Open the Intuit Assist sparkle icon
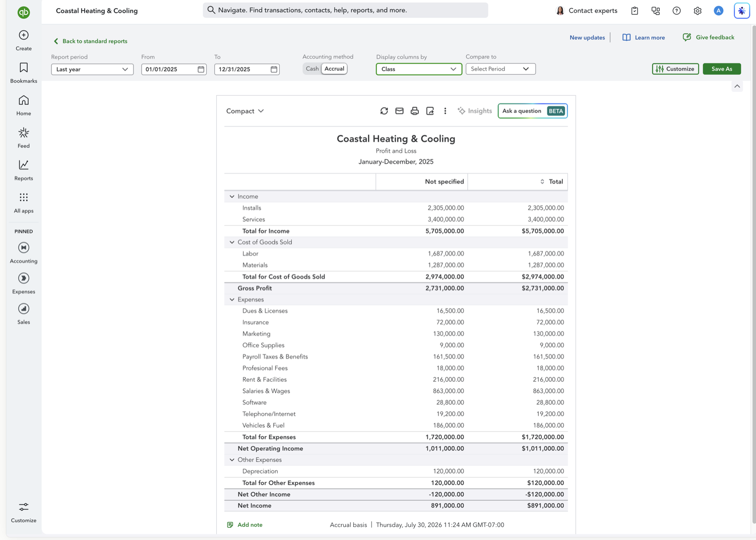Screen dimensions: 756x540 pyautogui.click(x=741, y=11)
